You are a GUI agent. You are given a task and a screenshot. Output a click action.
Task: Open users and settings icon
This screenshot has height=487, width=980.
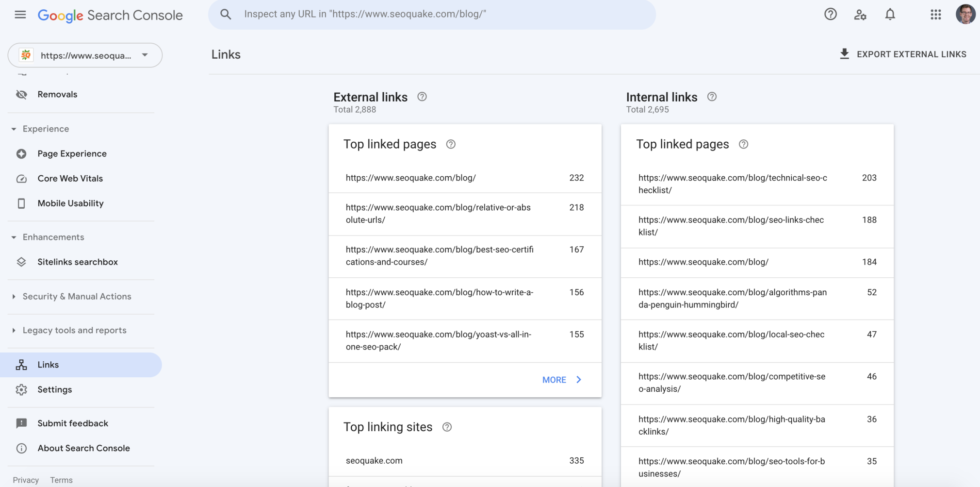pos(860,15)
